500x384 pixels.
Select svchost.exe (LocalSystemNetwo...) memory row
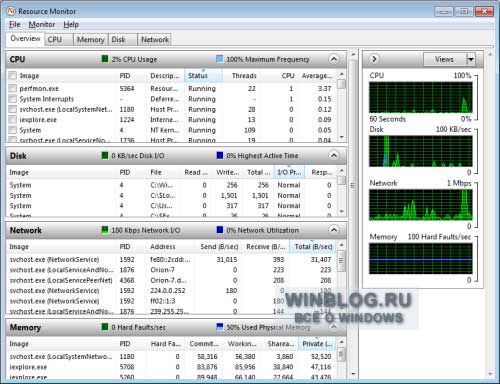[x=172, y=356]
